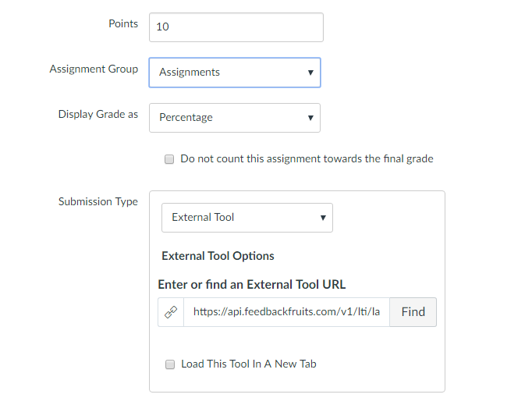Click 'Enter or find an External Tool URL' heading
The height and width of the screenshot is (405, 532).
(252, 285)
